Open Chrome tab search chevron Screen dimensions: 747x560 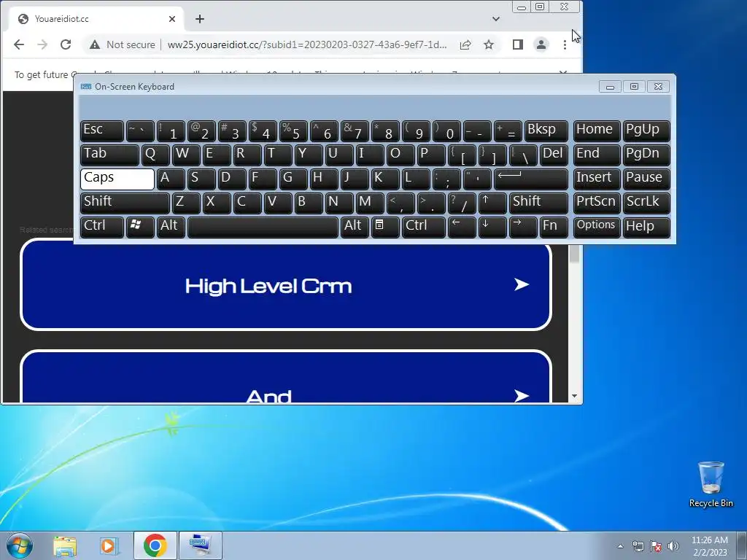496,19
